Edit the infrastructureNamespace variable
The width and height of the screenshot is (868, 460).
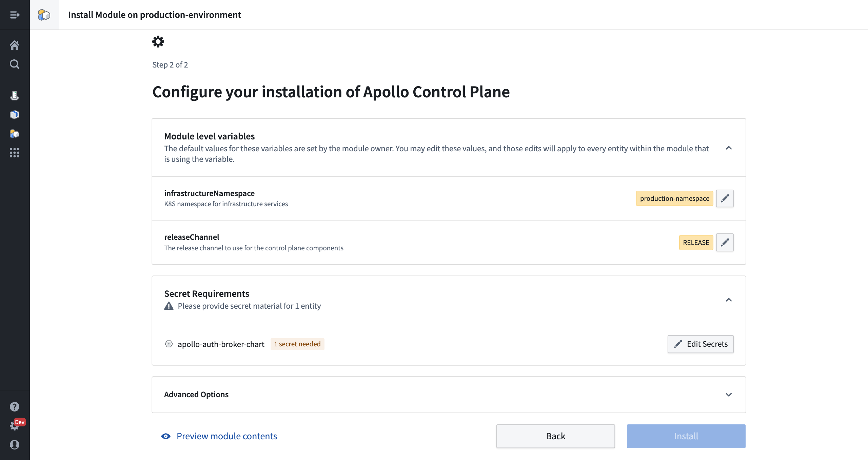(x=725, y=198)
